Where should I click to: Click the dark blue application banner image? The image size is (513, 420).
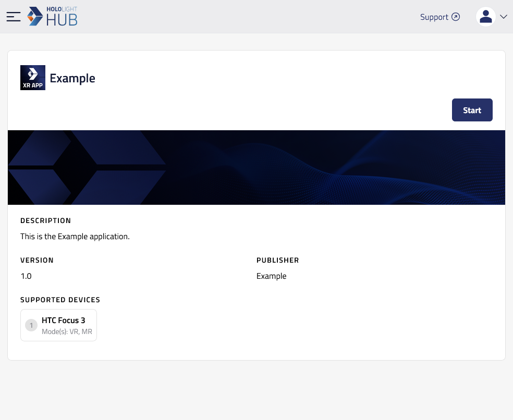tap(256, 167)
